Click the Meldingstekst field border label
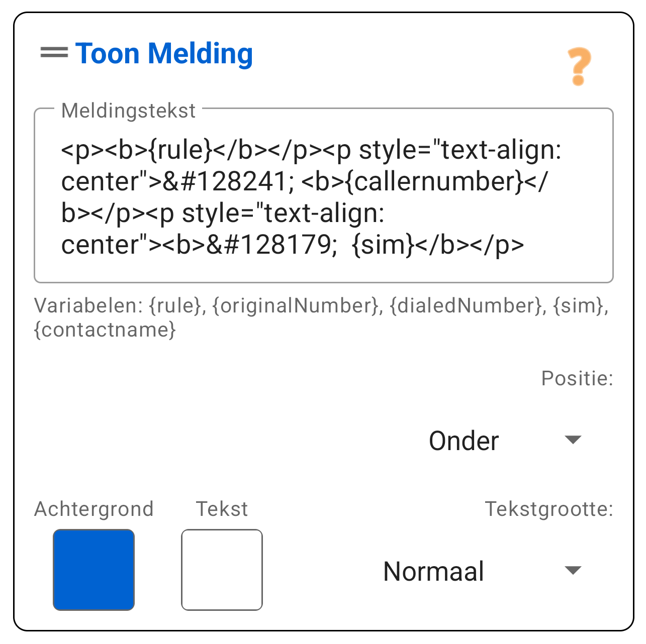This screenshot has width=646, height=644. pyautogui.click(x=128, y=111)
